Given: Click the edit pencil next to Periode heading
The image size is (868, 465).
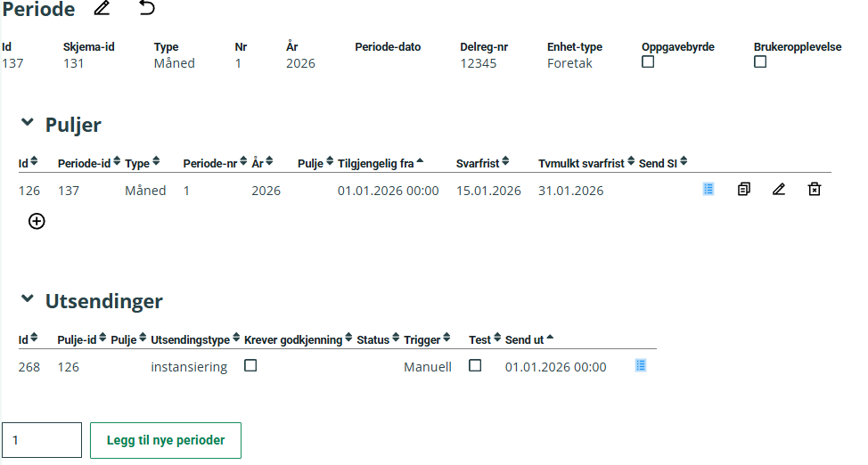Looking at the screenshot, I should 102,9.
